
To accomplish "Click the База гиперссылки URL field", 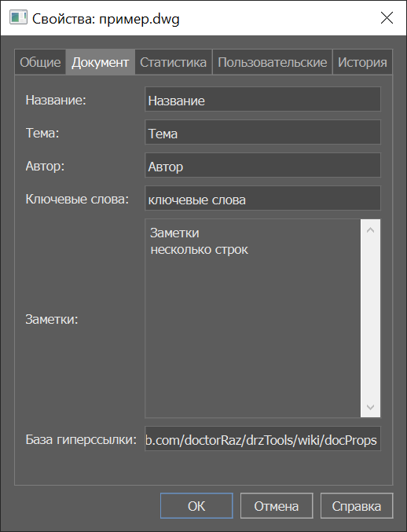I will click(263, 439).
